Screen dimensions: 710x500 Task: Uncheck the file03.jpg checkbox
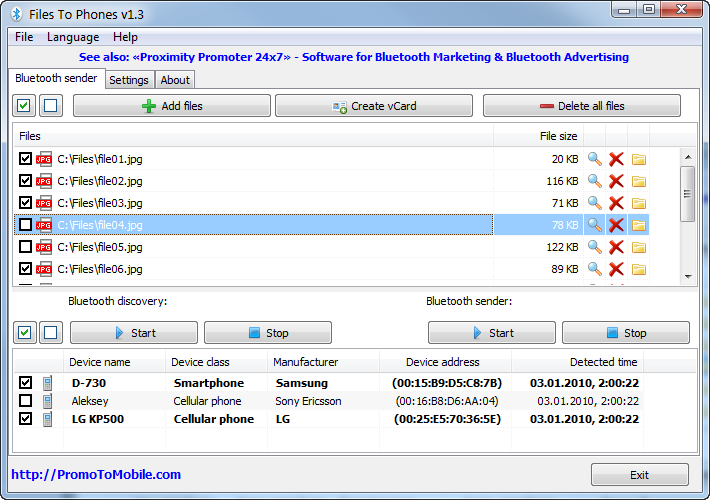click(x=25, y=202)
